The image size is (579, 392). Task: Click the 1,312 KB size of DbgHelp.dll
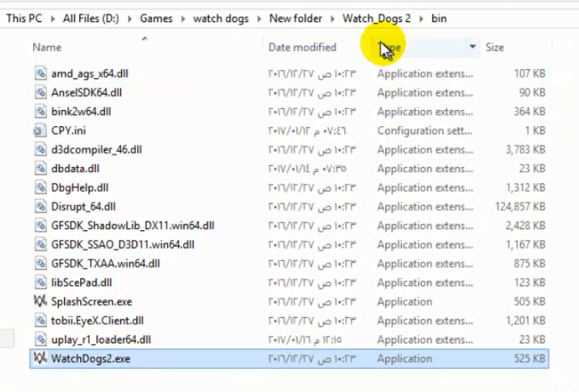click(525, 187)
